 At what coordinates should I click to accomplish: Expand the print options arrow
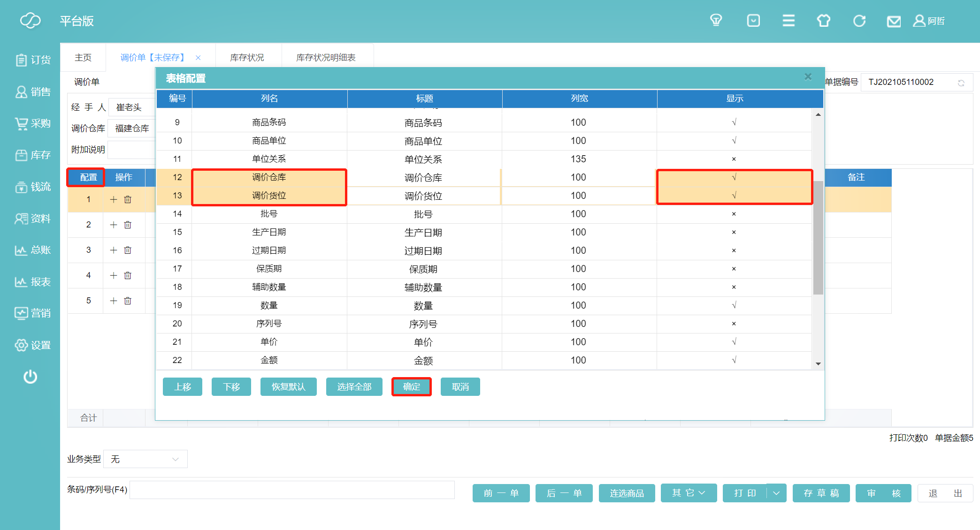tap(776, 493)
